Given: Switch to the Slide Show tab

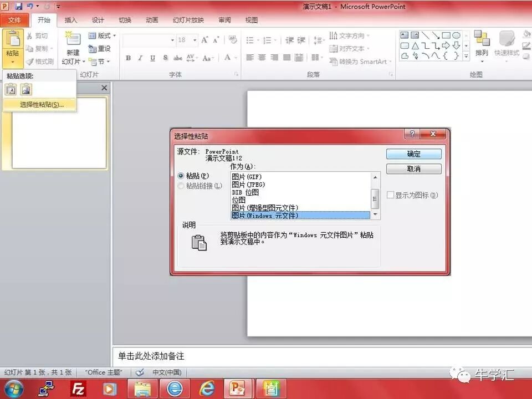Looking at the screenshot, I should coord(188,20).
